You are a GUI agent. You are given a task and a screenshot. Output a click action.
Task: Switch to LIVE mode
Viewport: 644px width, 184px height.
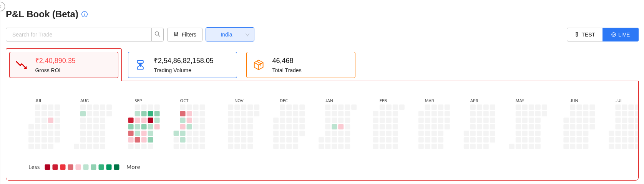pos(620,35)
